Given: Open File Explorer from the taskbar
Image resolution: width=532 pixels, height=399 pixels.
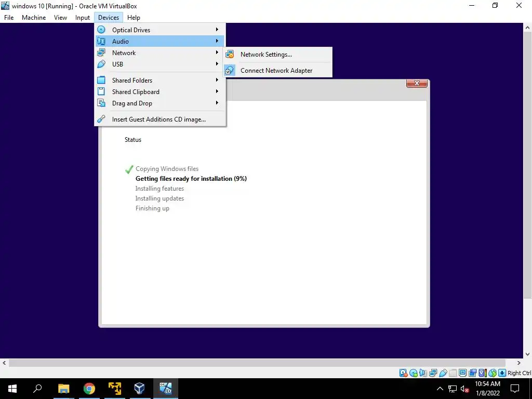Looking at the screenshot, I should tap(63, 389).
